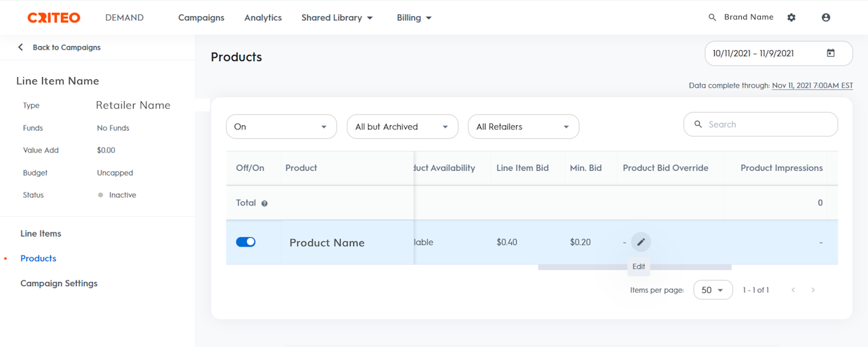Open the settings gear icon

click(x=791, y=18)
